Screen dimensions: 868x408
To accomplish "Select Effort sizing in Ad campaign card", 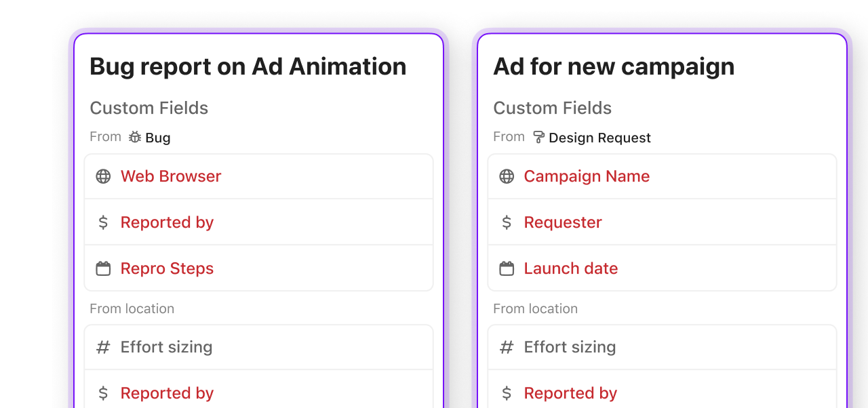I will pyautogui.click(x=662, y=347).
